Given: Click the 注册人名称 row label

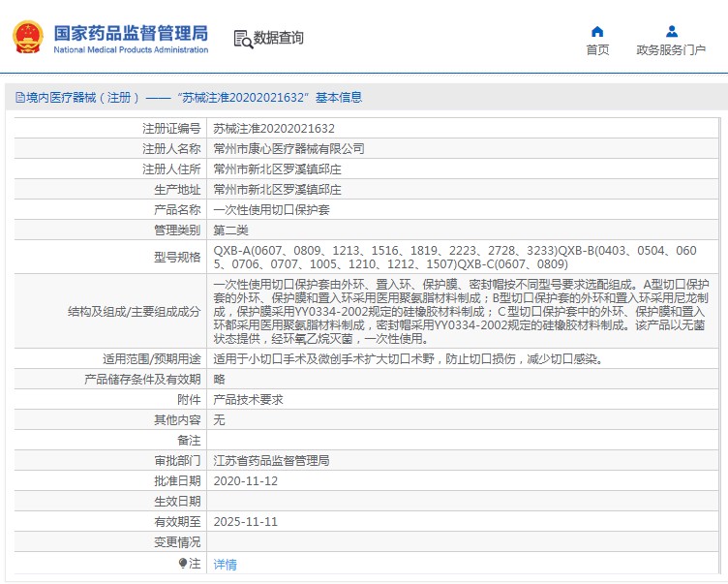Looking at the screenshot, I should (171, 149).
